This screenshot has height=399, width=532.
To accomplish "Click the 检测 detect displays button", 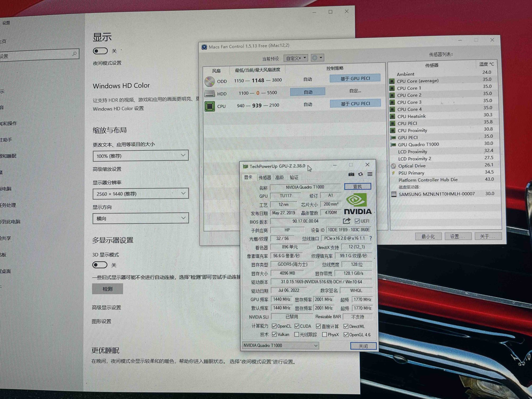I will 107,289.
